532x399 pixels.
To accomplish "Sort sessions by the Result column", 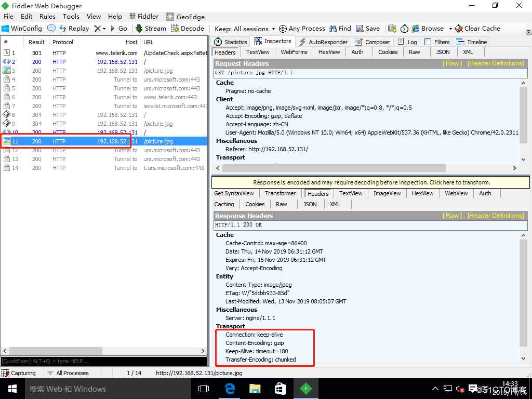I will coord(37,42).
